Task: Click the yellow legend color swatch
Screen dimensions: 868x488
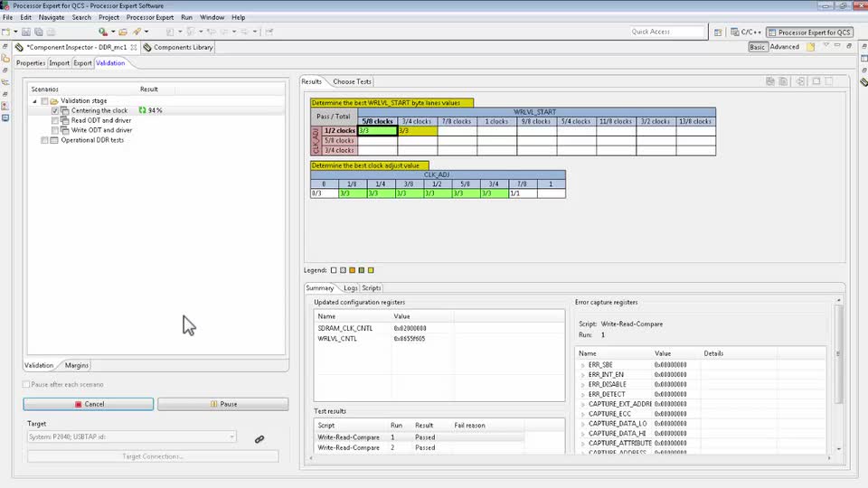Action: click(371, 270)
